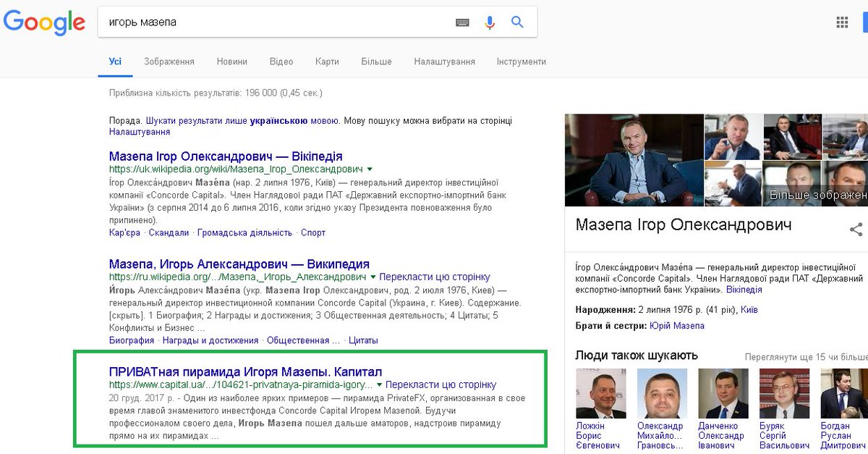Open the 'Новини' tab
Viewport: 868px width, 454px height.
point(232,62)
